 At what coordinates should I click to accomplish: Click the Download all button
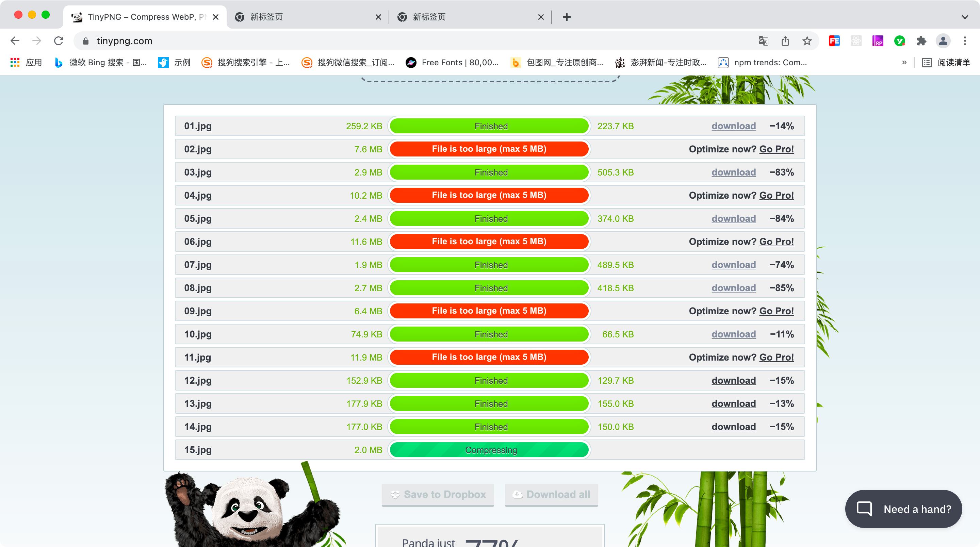pos(551,495)
